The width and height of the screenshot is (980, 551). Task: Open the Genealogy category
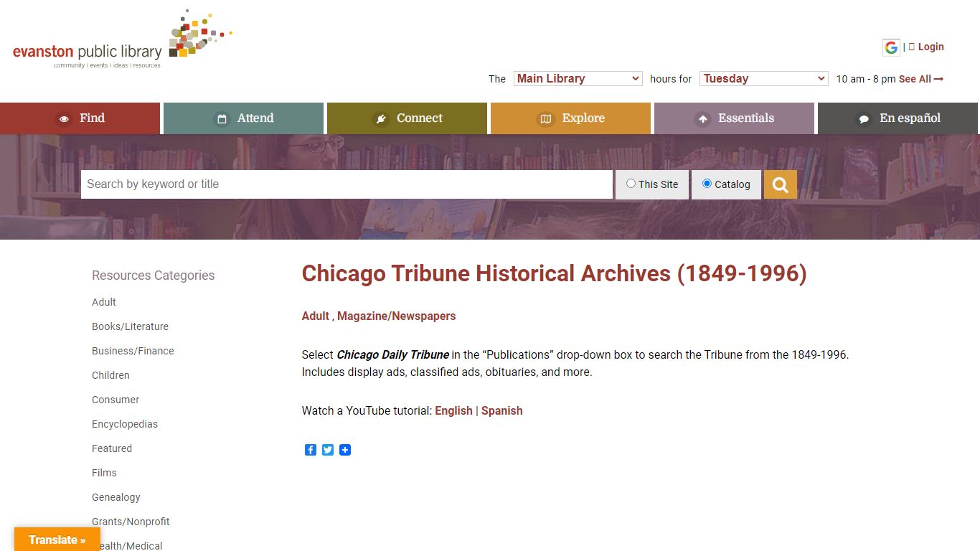[x=116, y=497]
